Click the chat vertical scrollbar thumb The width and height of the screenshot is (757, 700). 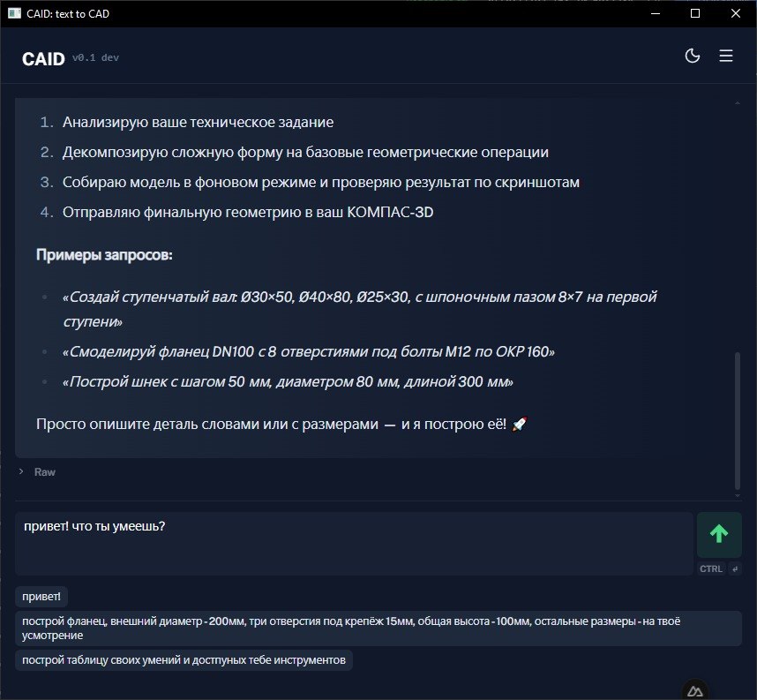738,421
